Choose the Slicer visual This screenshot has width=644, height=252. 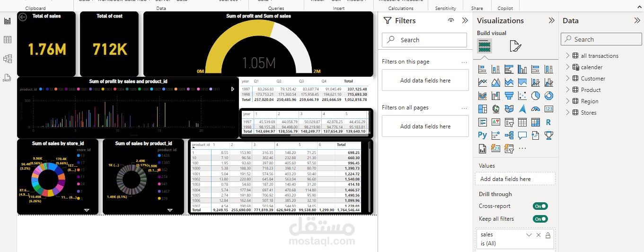[x=509, y=122]
